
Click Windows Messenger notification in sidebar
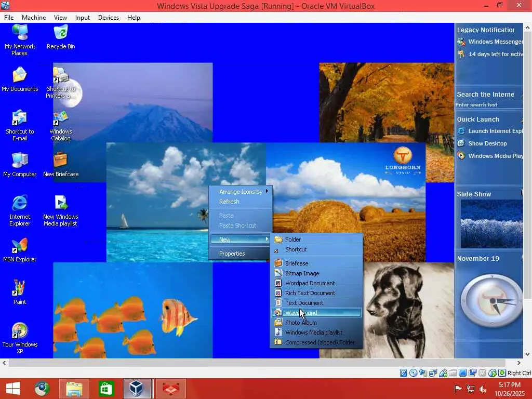[x=490, y=42]
